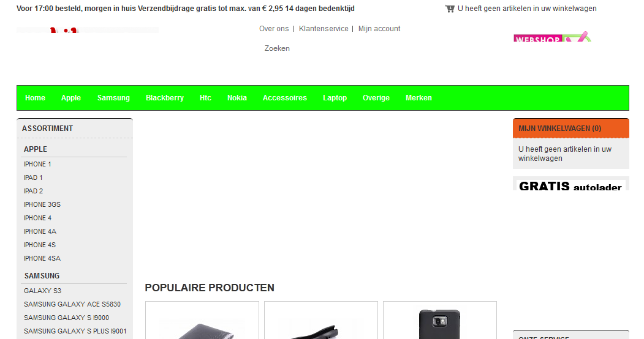Go to Accessoires in navigation bar
644x339 pixels.
[285, 98]
